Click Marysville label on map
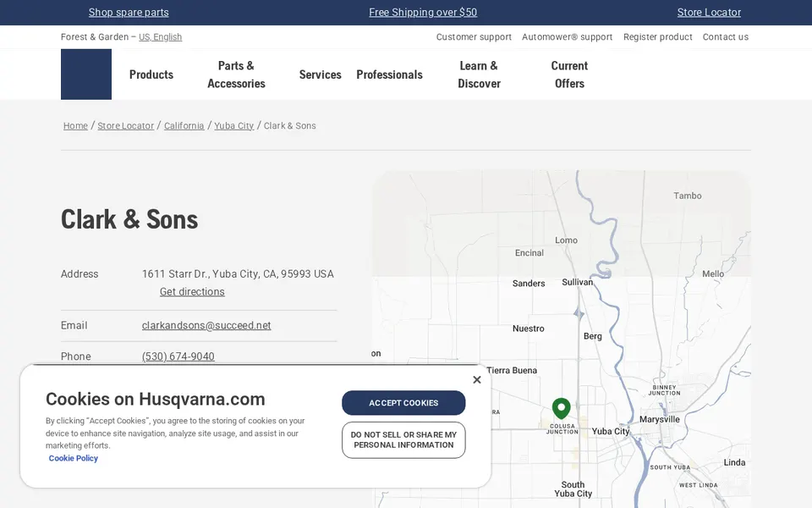Screen dimensions: 812x508 (x=659, y=419)
